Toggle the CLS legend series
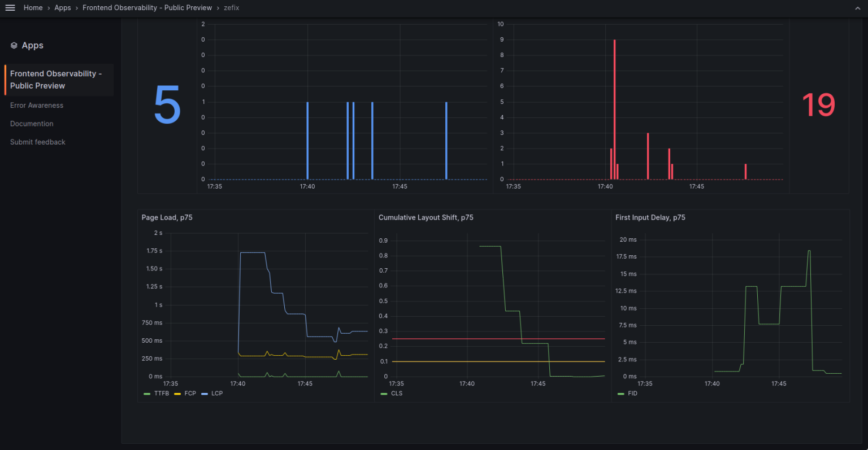The height and width of the screenshot is (450, 868). pyautogui.click(x=397, y=394)
